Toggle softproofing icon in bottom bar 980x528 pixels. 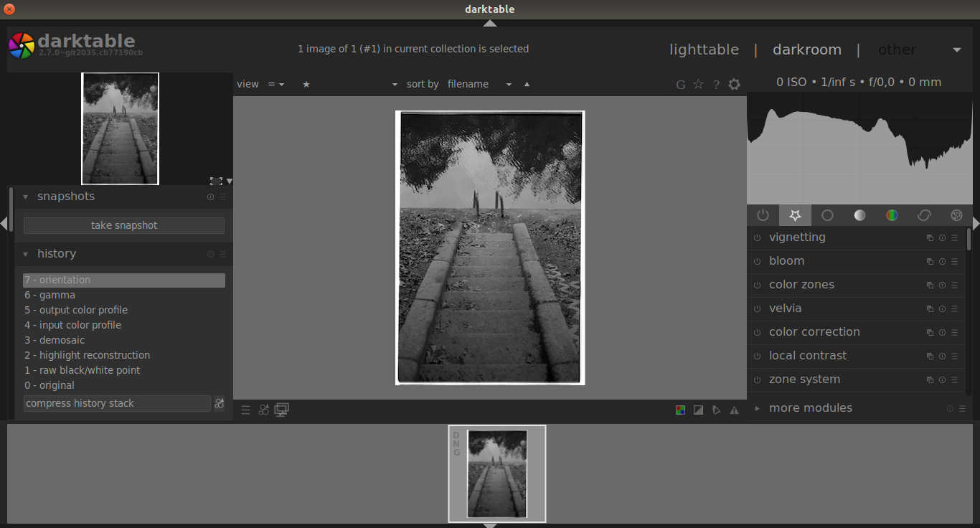tap(716, 410)
